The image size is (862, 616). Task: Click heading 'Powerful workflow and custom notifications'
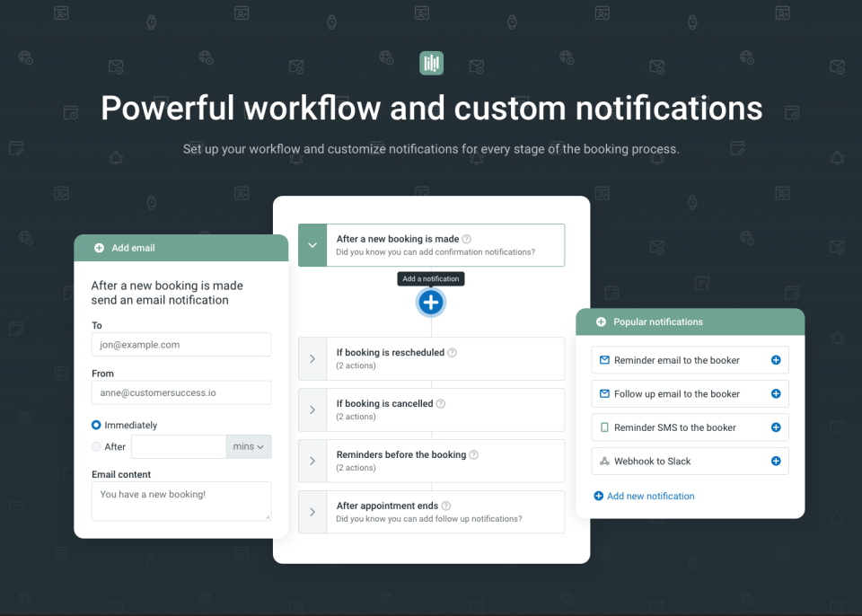tap(432, 108)
